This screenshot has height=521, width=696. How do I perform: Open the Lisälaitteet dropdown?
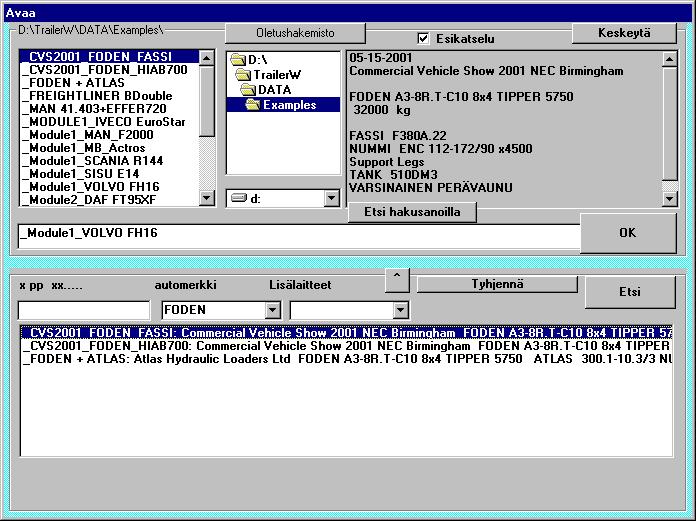coord(400,310)
